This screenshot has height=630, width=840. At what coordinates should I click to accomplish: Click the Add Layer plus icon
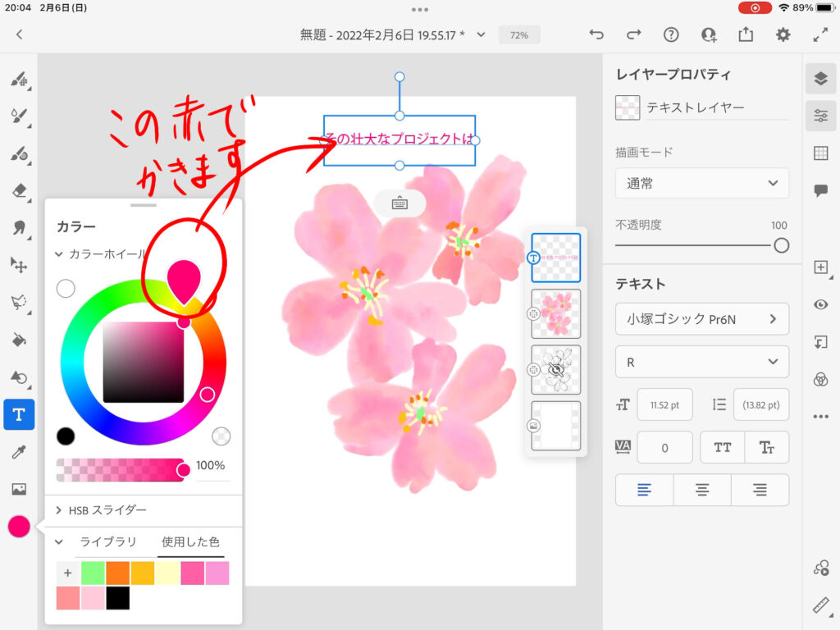[820, 267]
